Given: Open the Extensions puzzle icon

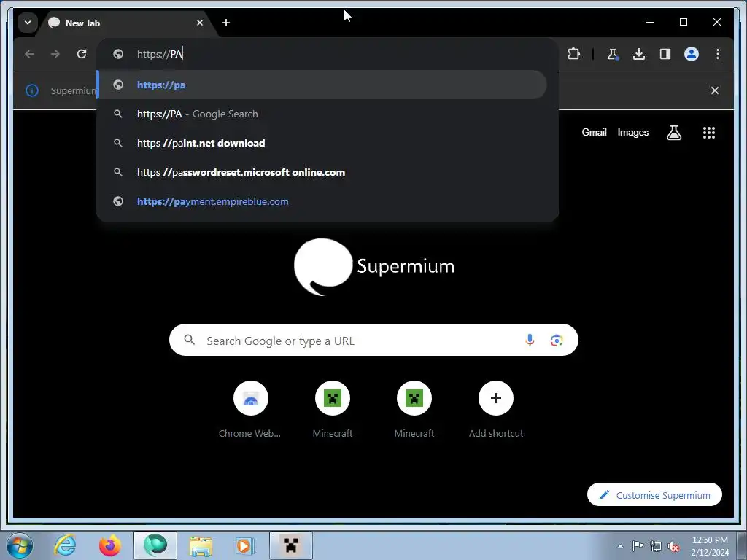Looking at the screenshot, I should click(x=573, y=54).
